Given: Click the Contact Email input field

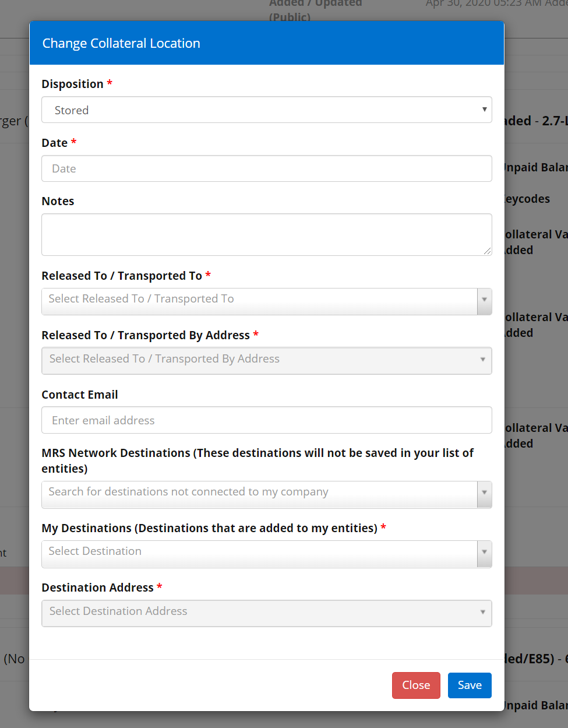Looking at the screenshot, I should pyautogui.click(x=267, y=420).
